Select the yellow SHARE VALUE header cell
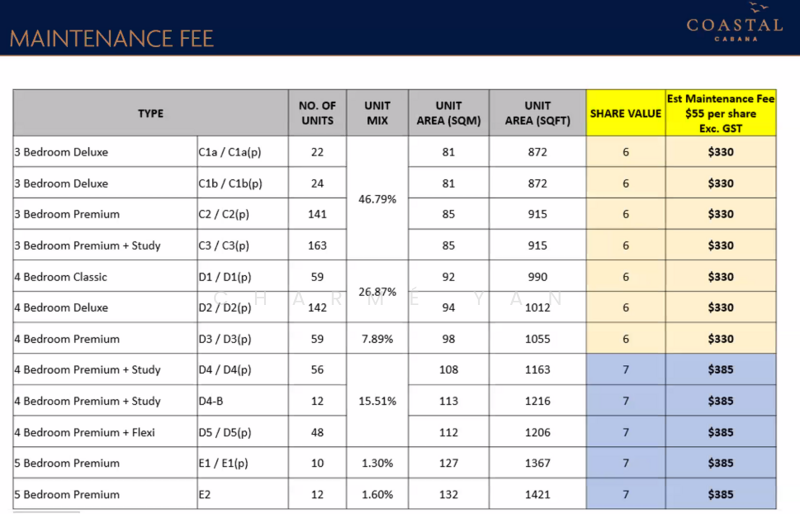 pos(626,113)
